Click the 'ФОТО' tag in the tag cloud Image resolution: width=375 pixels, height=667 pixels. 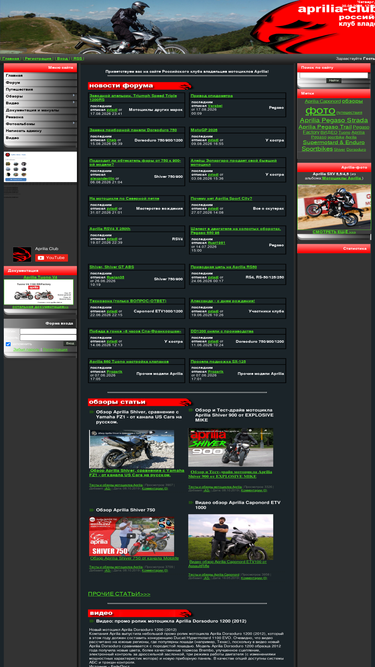pyautogui.click(x=320, y=111)
